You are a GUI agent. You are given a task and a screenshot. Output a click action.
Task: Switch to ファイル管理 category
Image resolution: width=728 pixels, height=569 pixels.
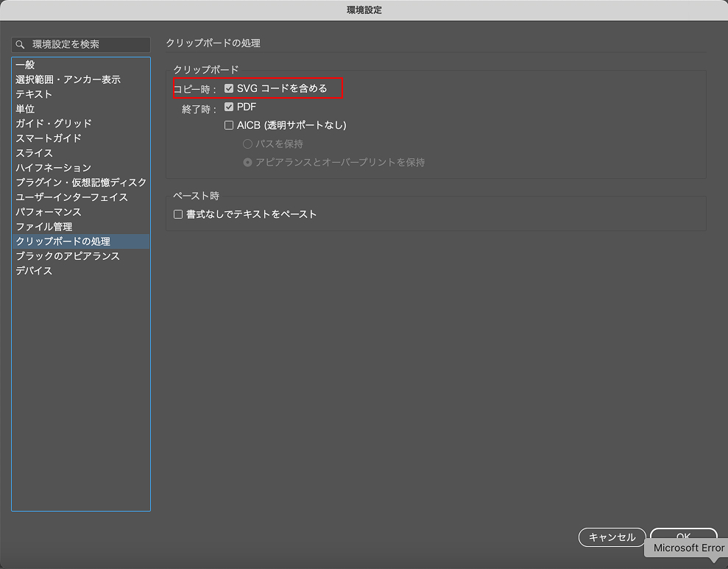44,227
